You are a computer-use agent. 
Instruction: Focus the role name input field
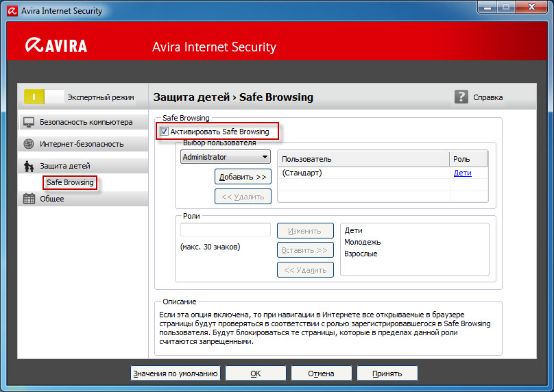(226, 230)
